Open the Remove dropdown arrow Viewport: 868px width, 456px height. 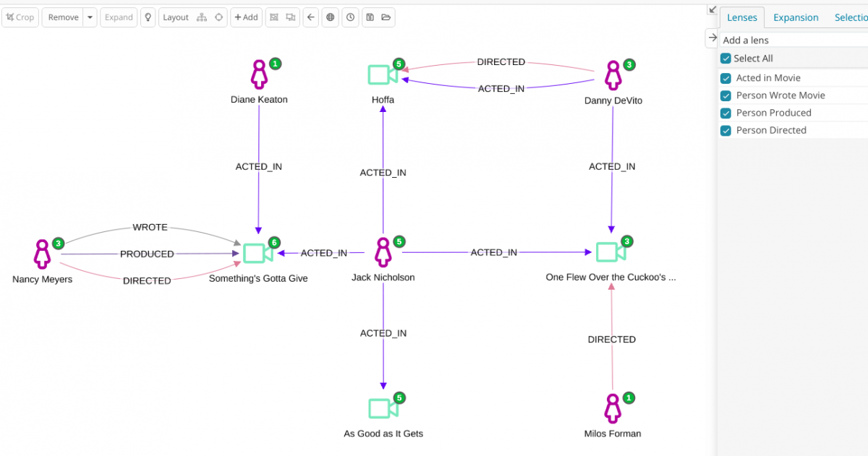(90, 17)
